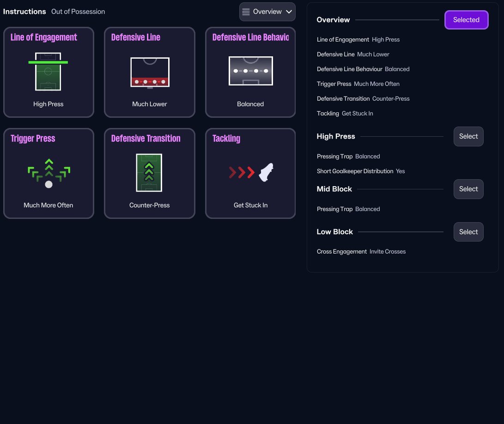This screenshot has height=424, width=504.
Task: Select the Mid Block preset
Action: pos(468,189)
